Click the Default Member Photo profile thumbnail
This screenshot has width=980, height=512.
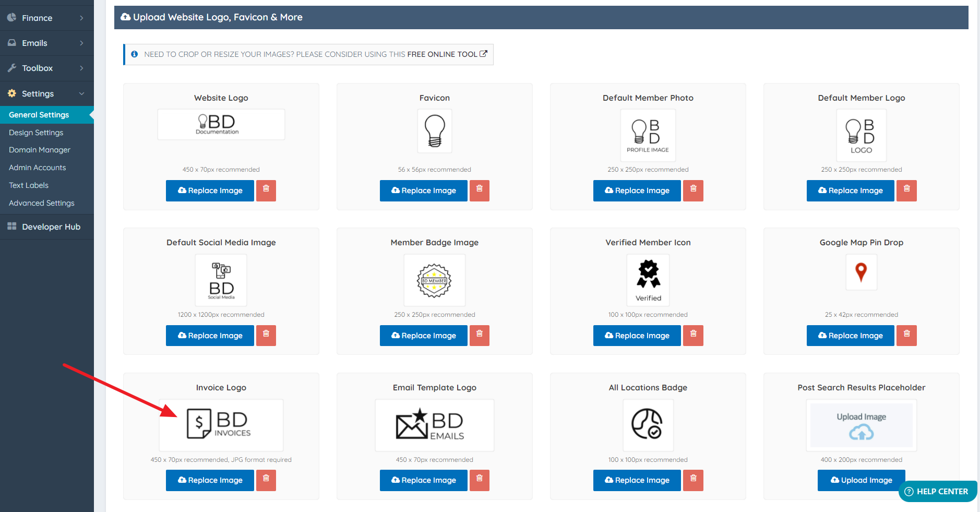pos(648,135)
